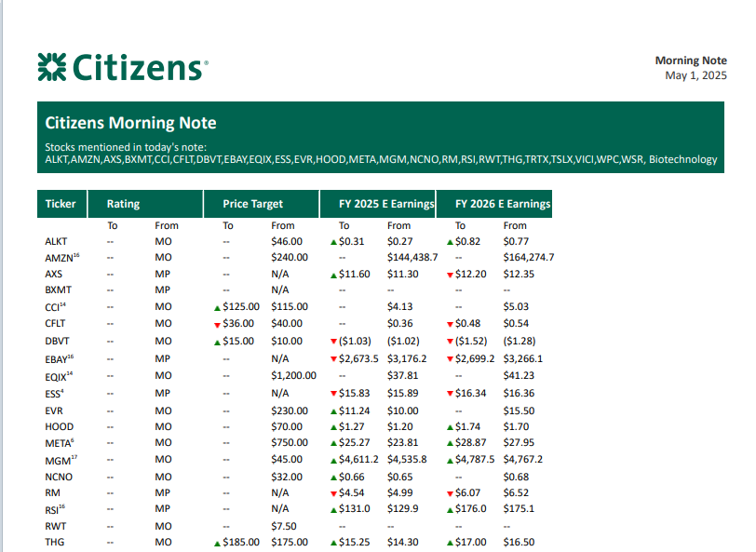Screen dimensions: 756x552
Task: Click the RSI ticker cell
Action: click(x=55, y=509)
